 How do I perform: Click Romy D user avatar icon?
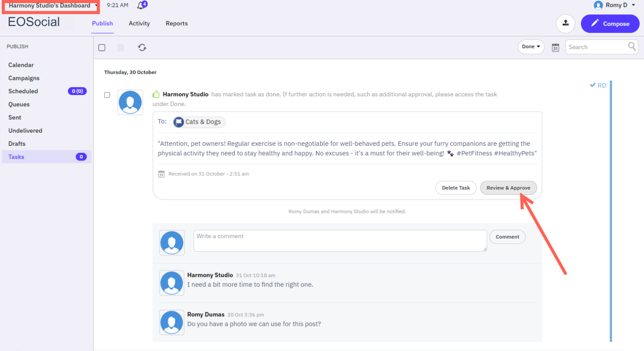tap(598, 5)
